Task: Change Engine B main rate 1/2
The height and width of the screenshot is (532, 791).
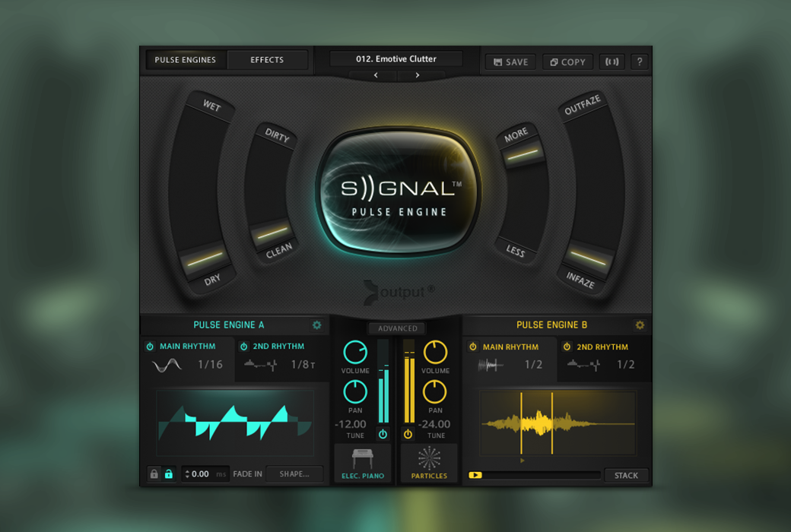Action: click(x=533, y=365)
